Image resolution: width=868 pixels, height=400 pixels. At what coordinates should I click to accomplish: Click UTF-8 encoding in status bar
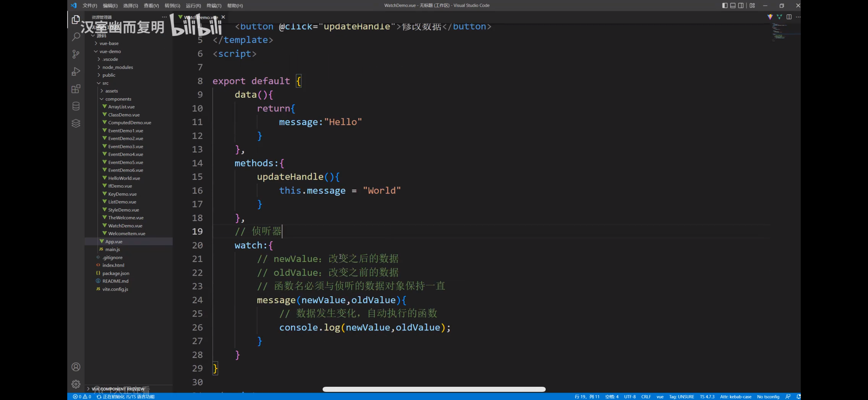pyautogui.click(x=629, y=397)
